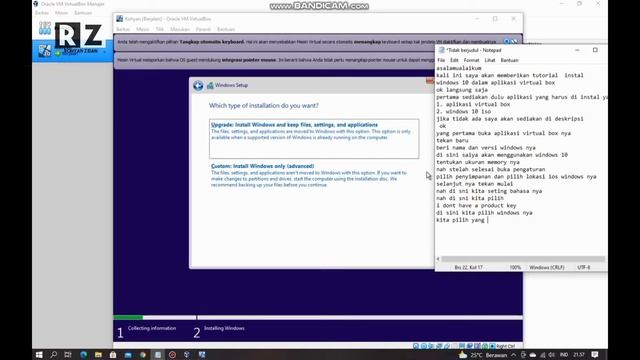This screenshot has height=360, width=640.
Task: Click the line 'i dont have a product key'
Action: [476, 205]
